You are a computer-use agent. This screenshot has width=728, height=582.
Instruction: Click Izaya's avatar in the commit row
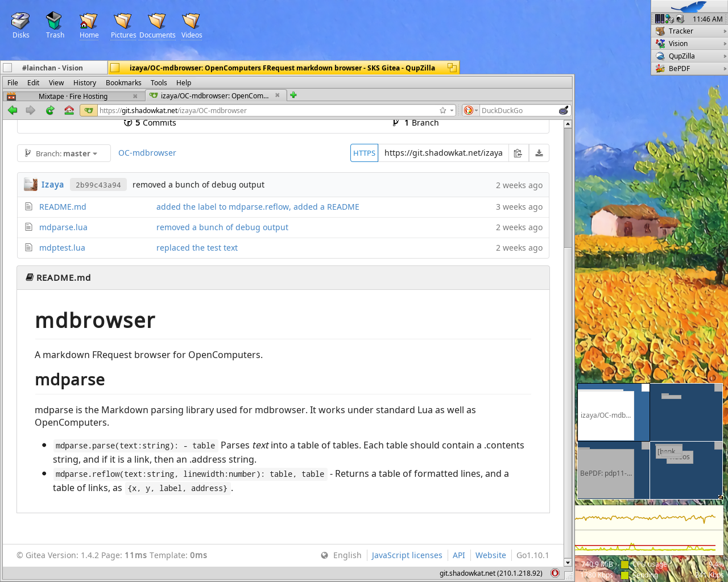point(31,184)
